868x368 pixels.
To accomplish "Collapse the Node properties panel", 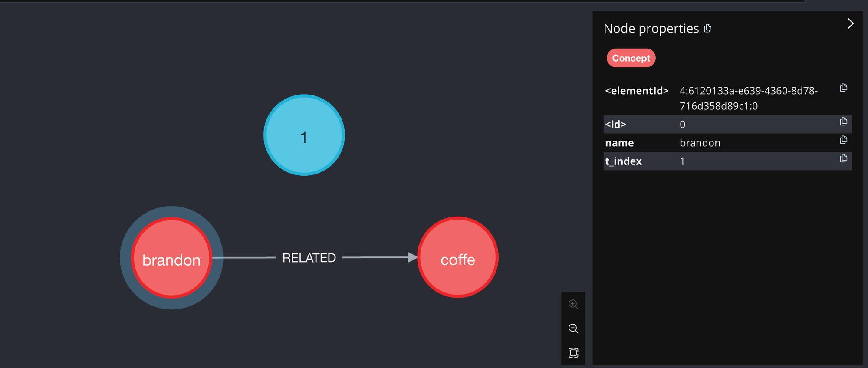I will tap(850, 23).
